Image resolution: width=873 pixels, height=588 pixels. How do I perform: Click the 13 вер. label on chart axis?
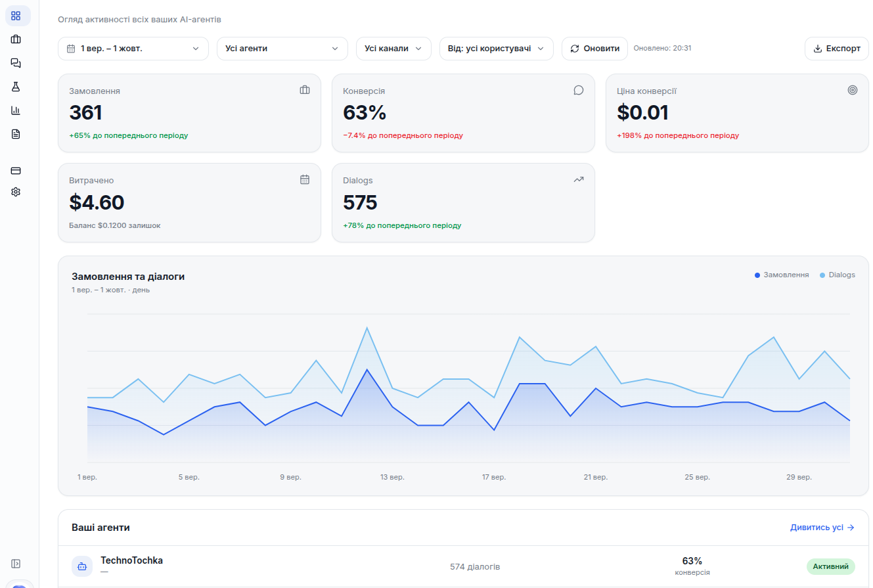(x=392, y=477)
